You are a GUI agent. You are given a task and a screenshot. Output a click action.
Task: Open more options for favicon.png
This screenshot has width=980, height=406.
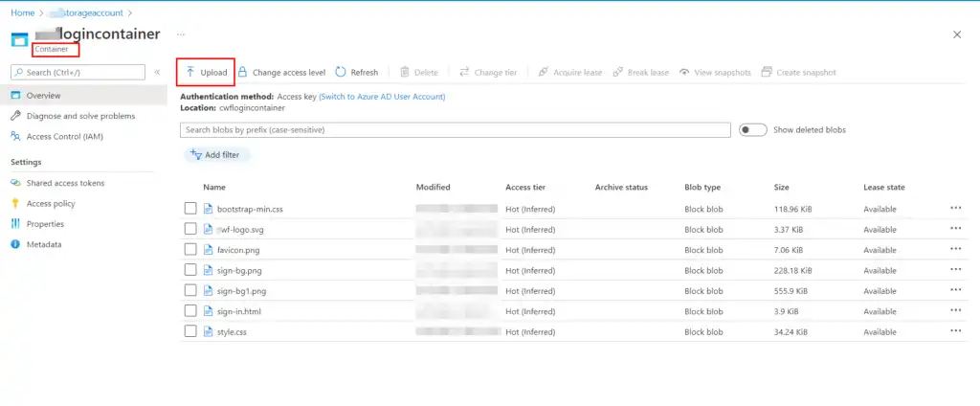[956, 248]
